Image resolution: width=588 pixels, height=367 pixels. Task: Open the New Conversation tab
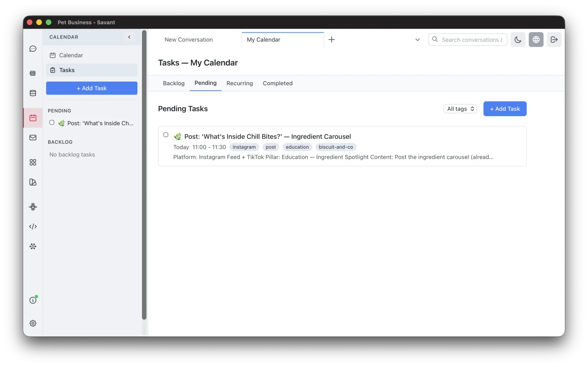click(x=189, y=40)
